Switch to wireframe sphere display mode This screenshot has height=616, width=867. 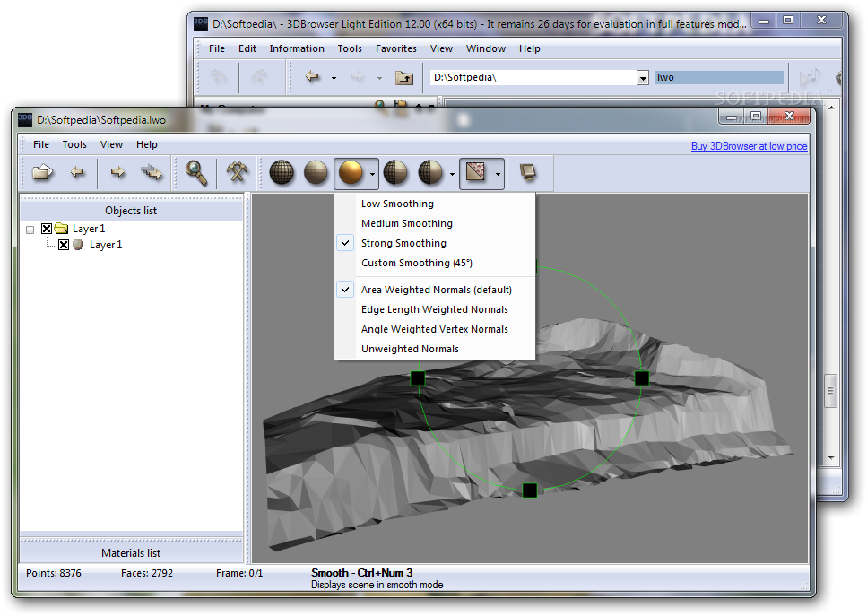(x=282, y=172)
